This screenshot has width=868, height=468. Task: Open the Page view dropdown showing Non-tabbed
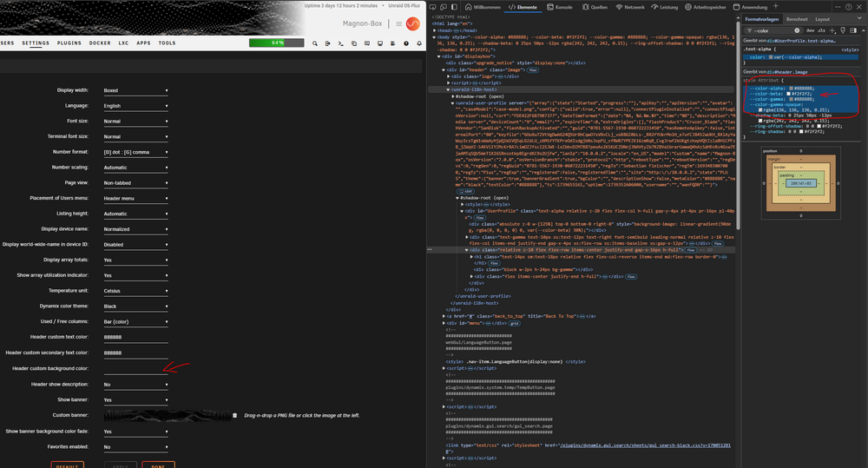pyautogui.click(x=135, y=182)
